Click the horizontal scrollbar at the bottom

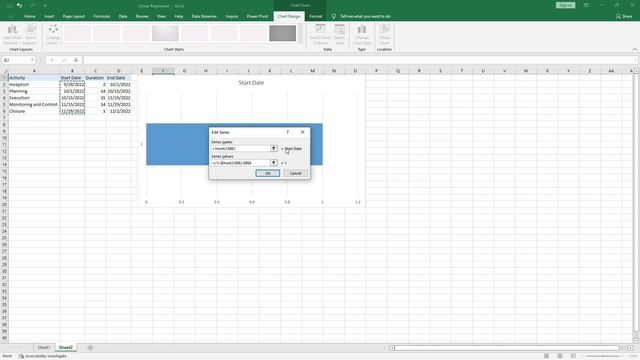click(x=507, y=348)
